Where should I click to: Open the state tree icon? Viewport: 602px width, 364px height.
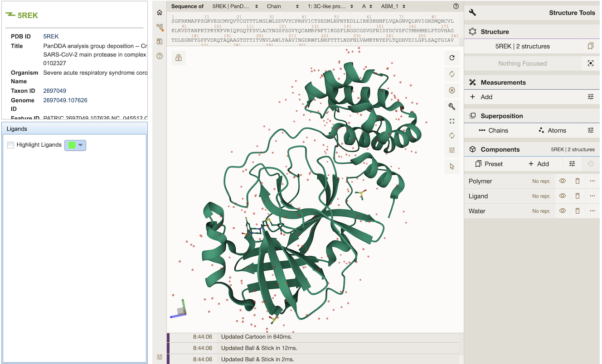click(160, 27)
